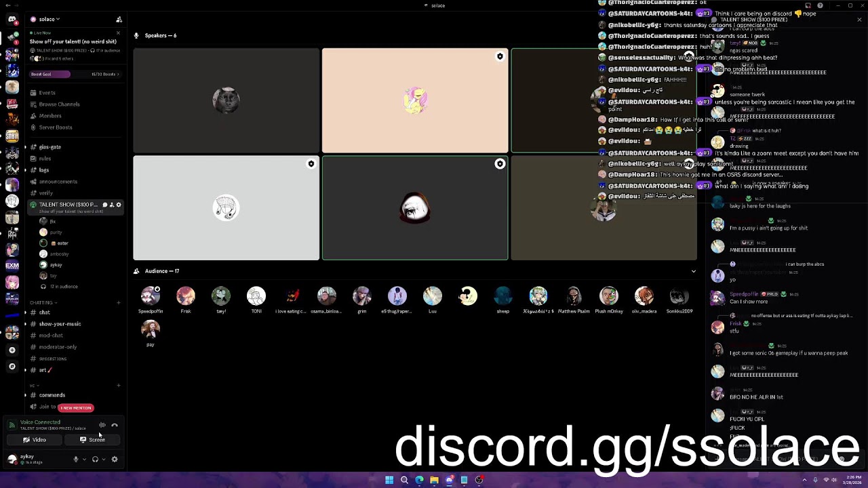Click aykay user avatar in panel
This screenshot has width=868, height=488.
[x=12, y=460]
